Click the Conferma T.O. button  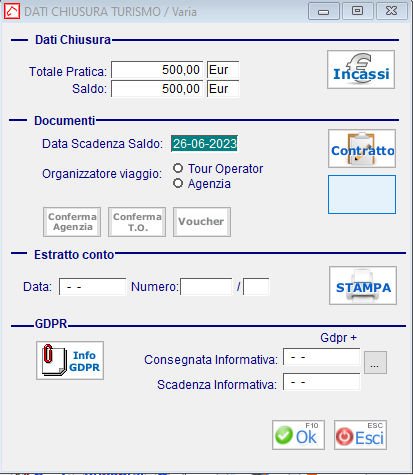pyautogui.click(x=137, y=222)
